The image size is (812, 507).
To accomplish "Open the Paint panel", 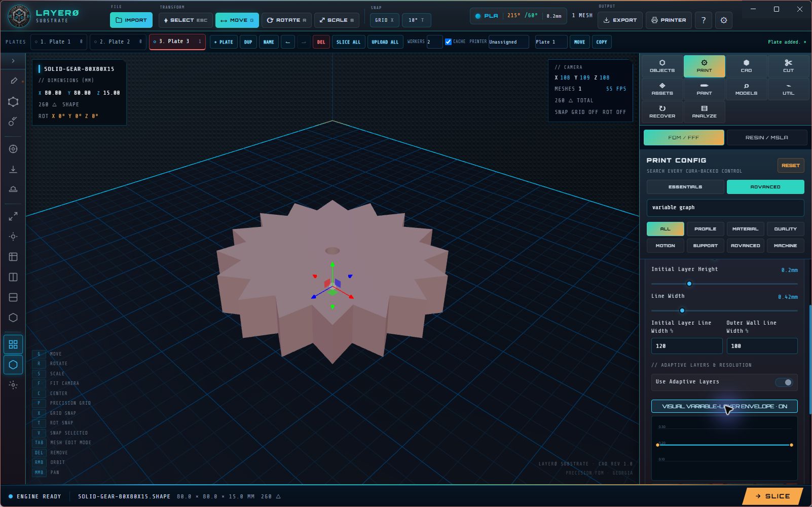I will pyautogui.click(x=704, y=89).
